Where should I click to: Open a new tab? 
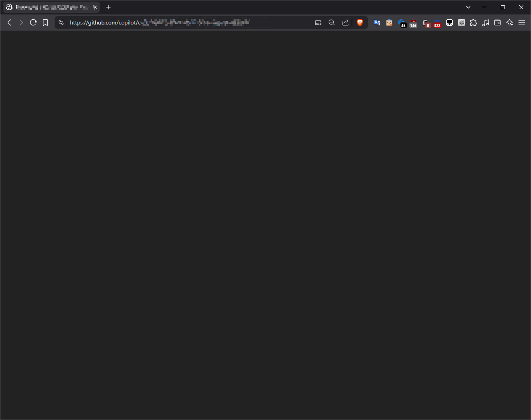click(x=108, y=7)
